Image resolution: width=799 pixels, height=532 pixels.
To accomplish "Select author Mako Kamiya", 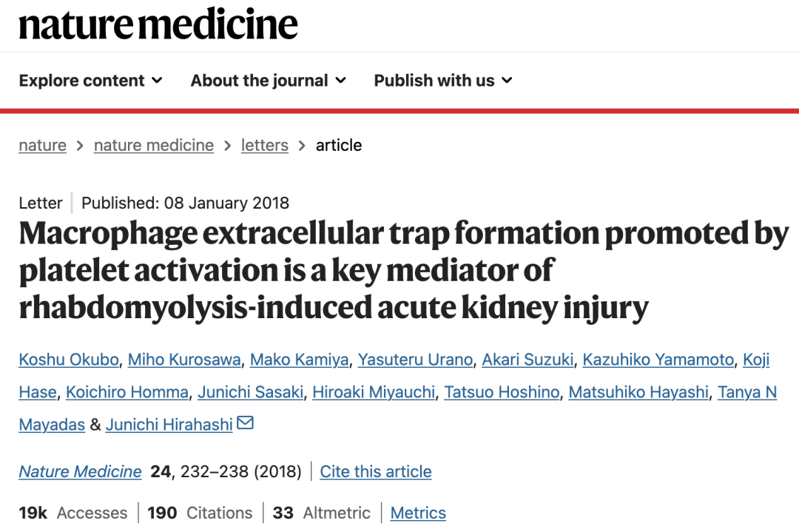I will tap(299, 360).
